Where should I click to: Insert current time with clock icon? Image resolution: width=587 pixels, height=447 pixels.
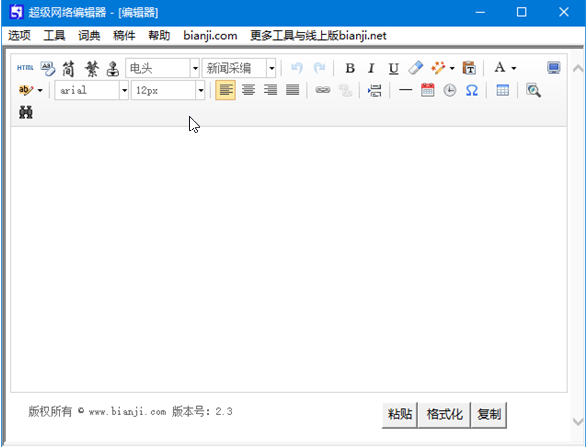pos(450,91)
